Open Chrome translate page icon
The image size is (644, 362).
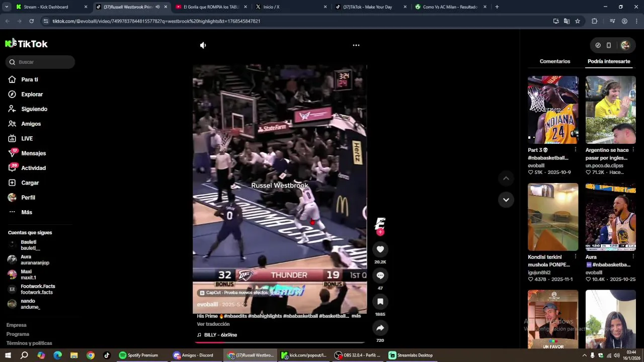pos(567,21)
